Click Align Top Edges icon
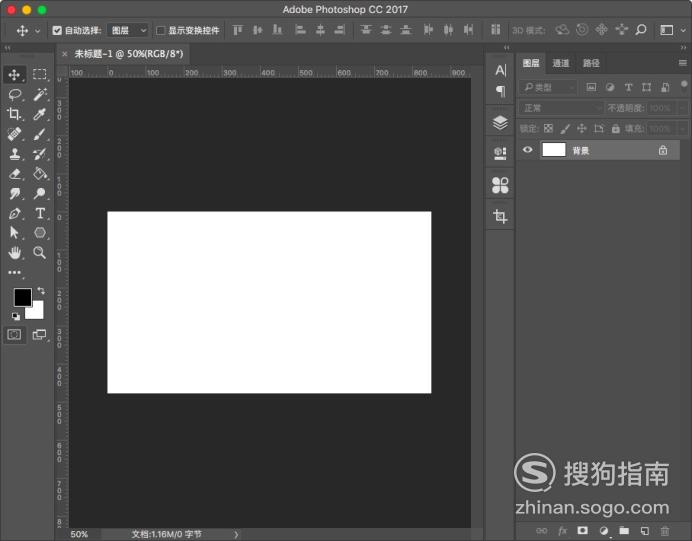The height and width of the screenshot is (541, 692). tap(237, 30)
